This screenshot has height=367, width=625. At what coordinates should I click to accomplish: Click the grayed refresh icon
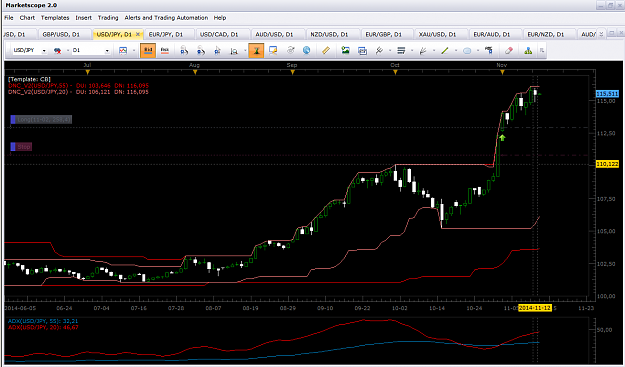pyautogui.click(x=290, y=50)
